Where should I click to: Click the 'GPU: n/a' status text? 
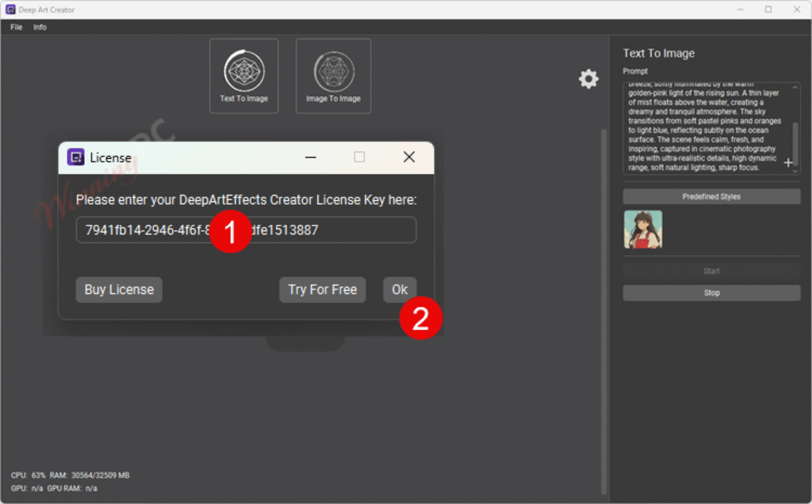coord(27,488)
